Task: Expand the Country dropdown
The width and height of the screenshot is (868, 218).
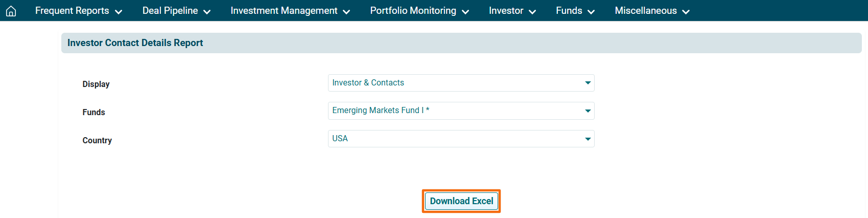Action: pos(461,139)
